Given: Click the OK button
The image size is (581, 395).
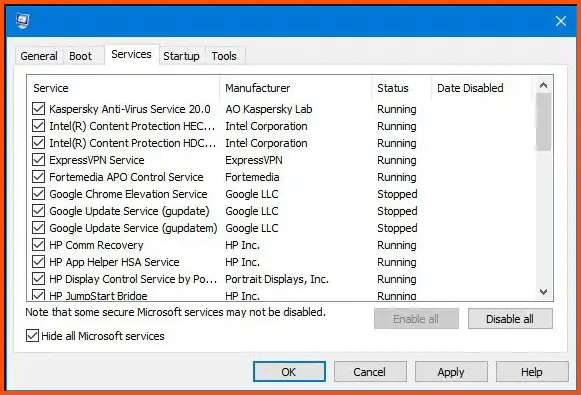Looking at the screenshot, I should coord(289,372).
